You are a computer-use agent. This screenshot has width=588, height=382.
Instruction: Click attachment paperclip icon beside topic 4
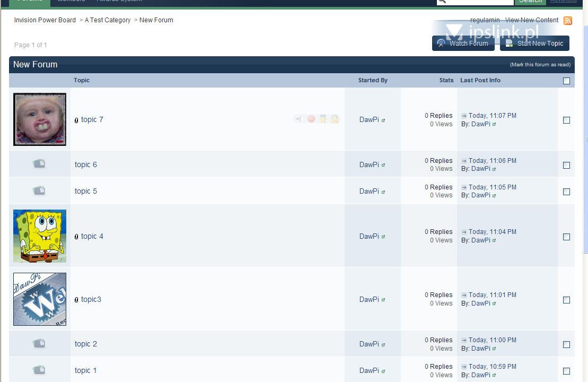76,237
